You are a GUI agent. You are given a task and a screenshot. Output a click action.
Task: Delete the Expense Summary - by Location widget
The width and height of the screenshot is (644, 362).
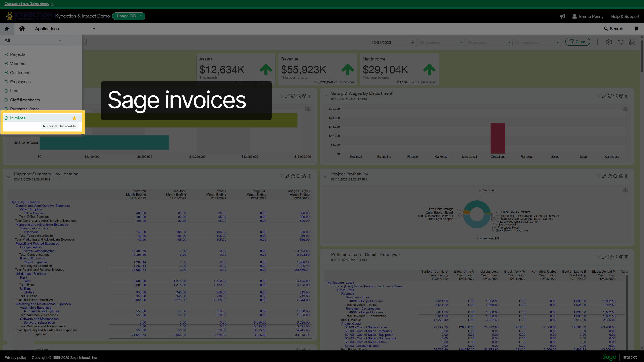tap(310, 176)
